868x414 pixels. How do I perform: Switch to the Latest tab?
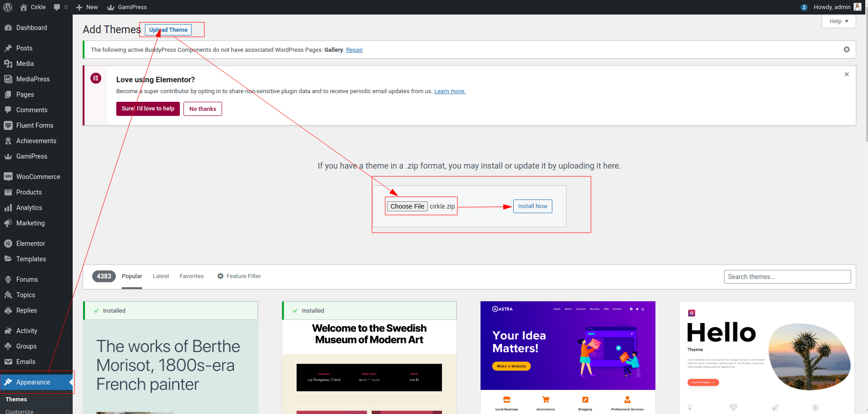coord(161,276)
